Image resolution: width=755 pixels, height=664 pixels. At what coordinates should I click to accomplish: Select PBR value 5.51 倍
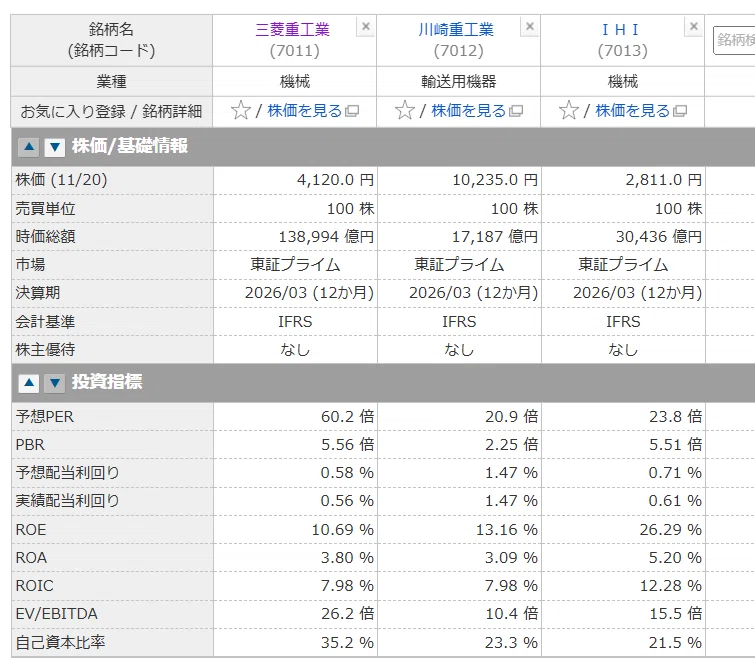(x=676, y=445)
